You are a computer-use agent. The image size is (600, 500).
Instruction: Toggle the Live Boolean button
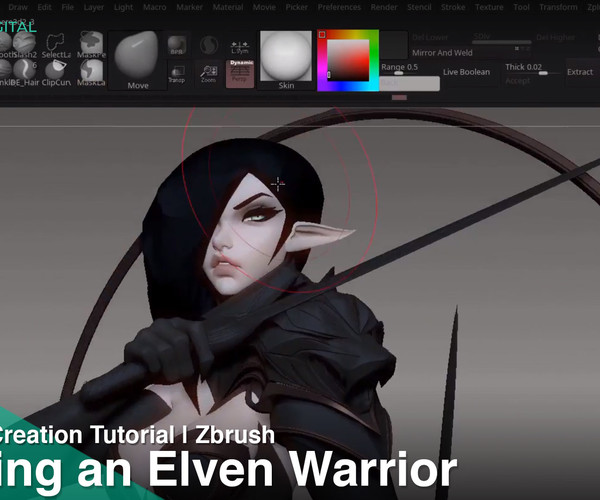click(466, 72)
